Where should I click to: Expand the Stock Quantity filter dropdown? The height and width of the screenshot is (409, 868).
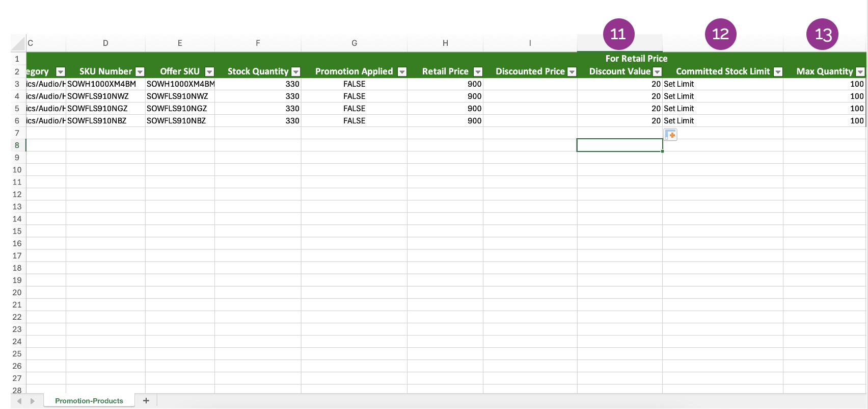(296, 72)
